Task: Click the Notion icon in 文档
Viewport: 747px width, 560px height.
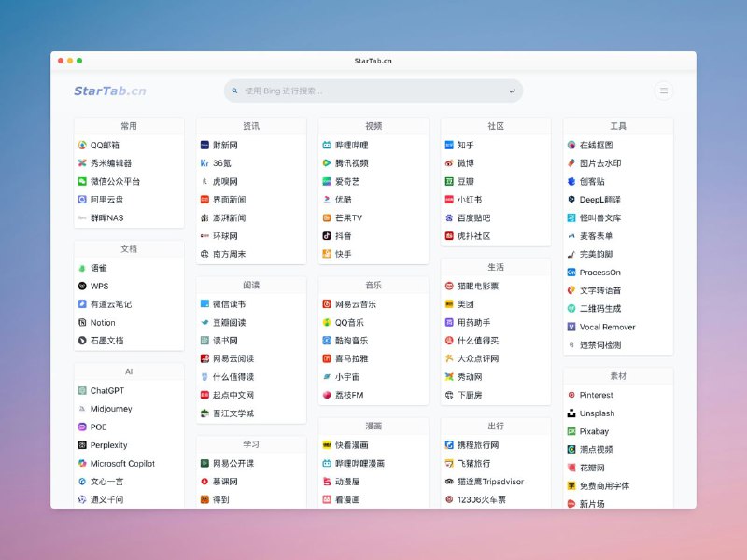Action: pos(82,323)
